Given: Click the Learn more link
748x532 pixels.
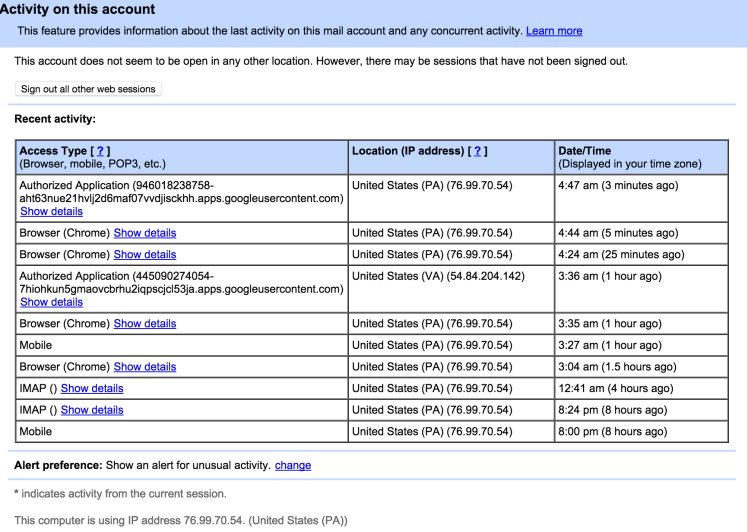Looking at the screenshot, I should [554, 31].
